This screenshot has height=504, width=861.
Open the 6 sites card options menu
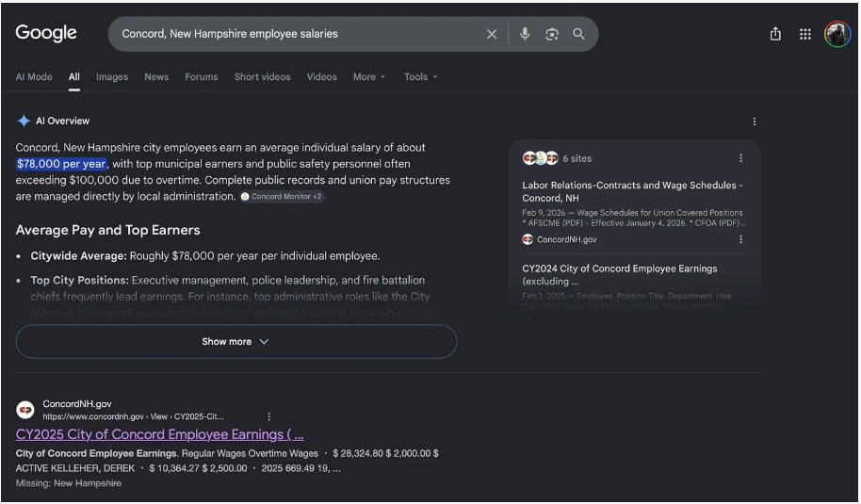tap(740, 158)
